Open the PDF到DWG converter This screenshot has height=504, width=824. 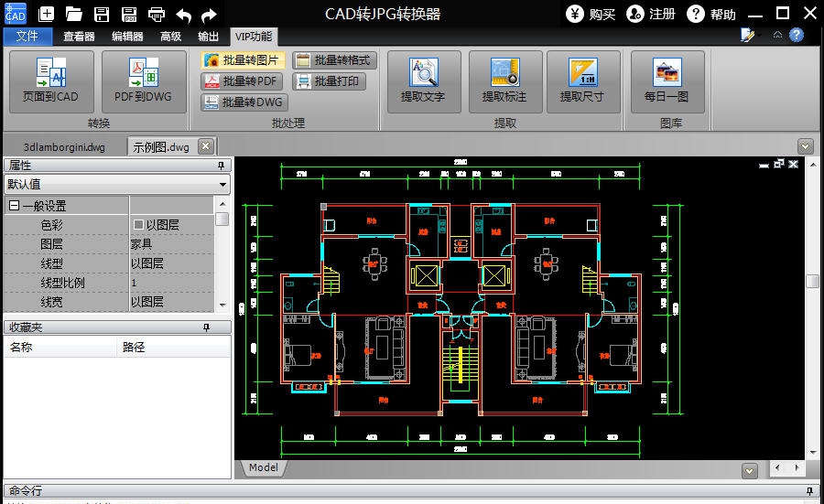pos(144,80)
